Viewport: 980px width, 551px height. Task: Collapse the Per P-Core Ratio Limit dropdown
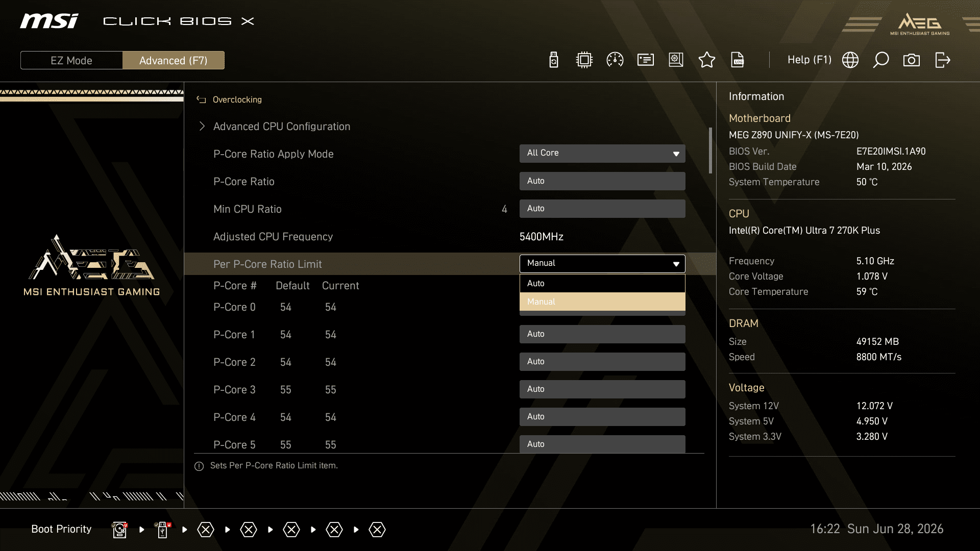(602, 264)
